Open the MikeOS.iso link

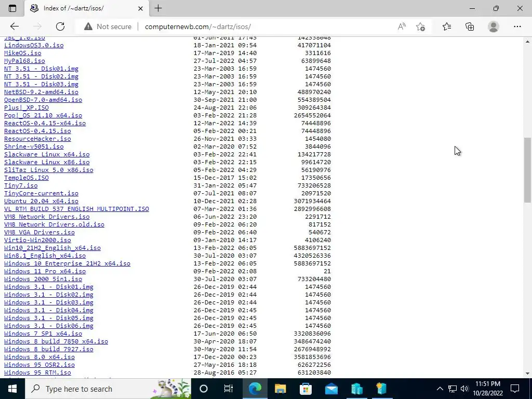[x=23, y=53]
